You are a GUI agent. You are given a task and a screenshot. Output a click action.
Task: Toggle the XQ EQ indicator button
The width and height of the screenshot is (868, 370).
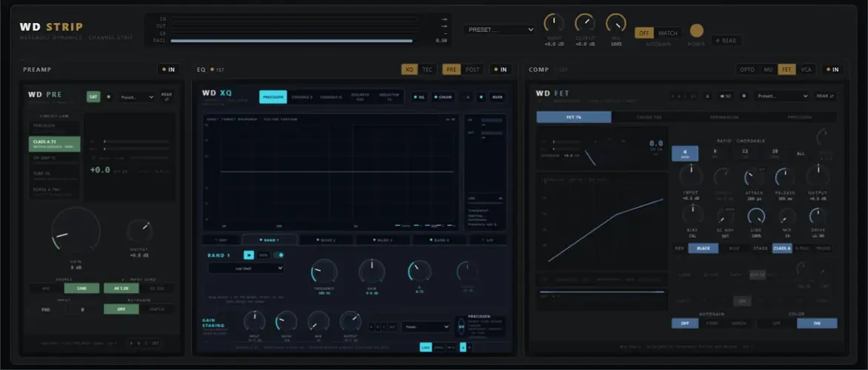coord(419,97)
